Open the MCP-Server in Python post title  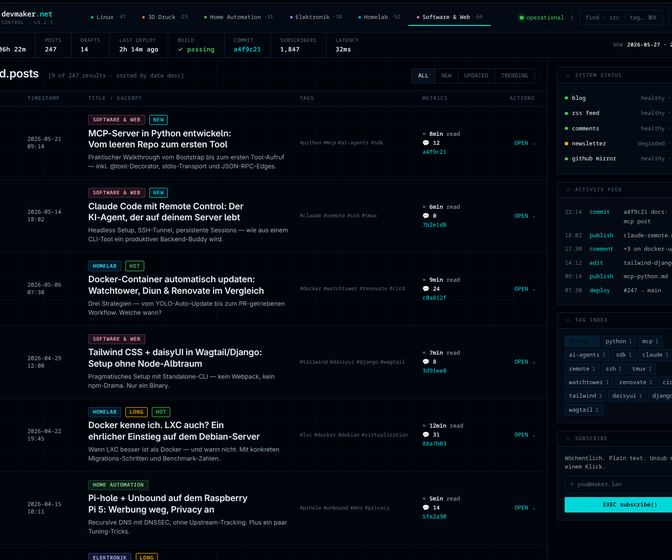point(159,139)
